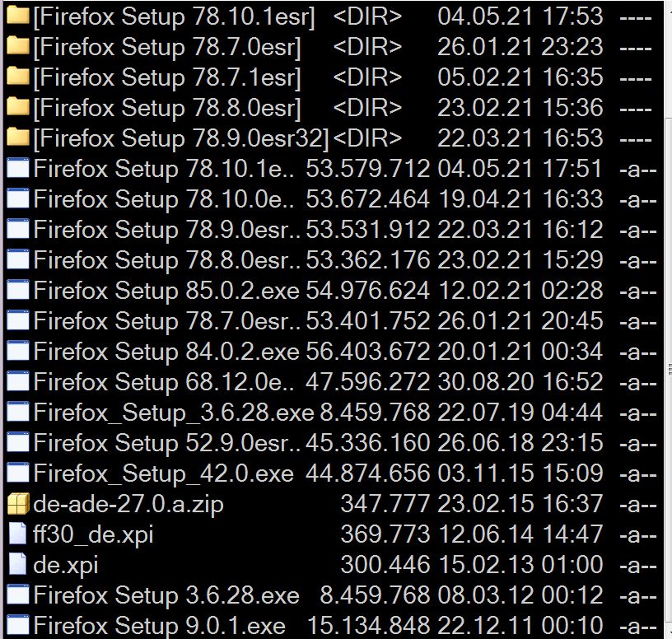Image resolution: width=672 pixels, height=639 pixels.
Task: Click the -a-- attribute of de.xpi
Action: coord(637,567)
